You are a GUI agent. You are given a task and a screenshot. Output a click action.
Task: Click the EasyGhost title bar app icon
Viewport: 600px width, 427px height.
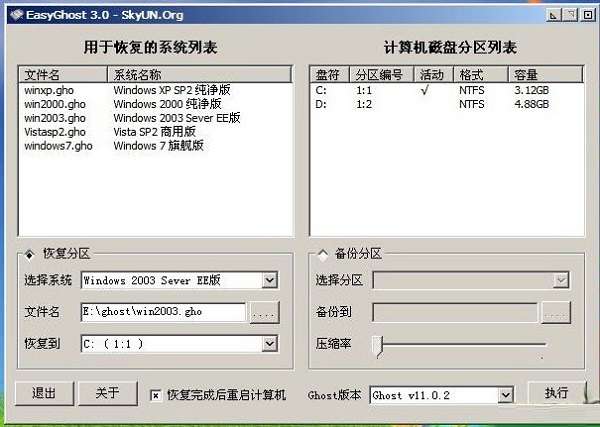(x=16, y=15)
